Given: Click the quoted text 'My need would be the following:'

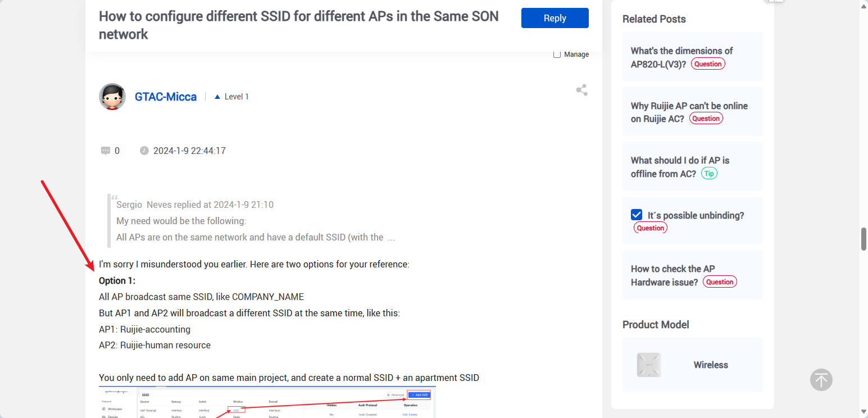Looking at the screenshot, I should coord(181,221).
